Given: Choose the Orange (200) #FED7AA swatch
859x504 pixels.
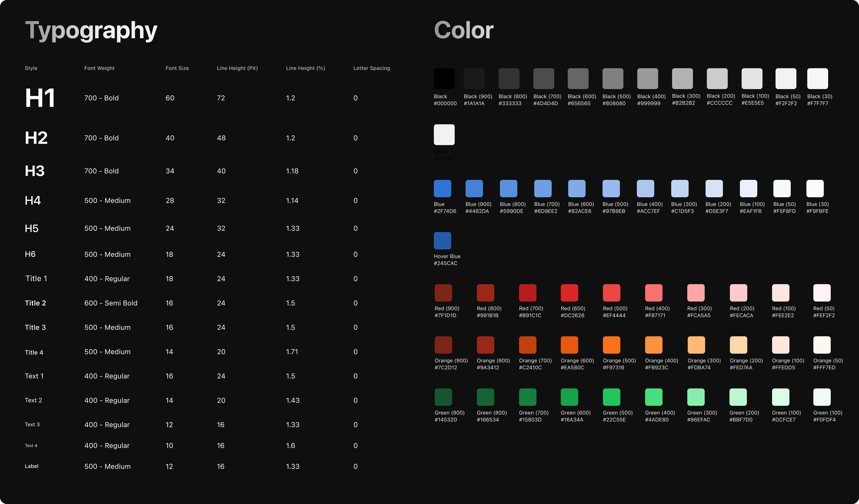Looking at the screenshot, I should click(738, 345).
